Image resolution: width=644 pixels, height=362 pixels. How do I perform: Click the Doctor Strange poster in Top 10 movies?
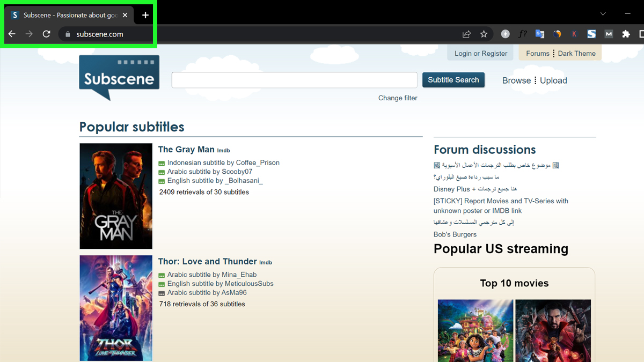tap(553, 330)
